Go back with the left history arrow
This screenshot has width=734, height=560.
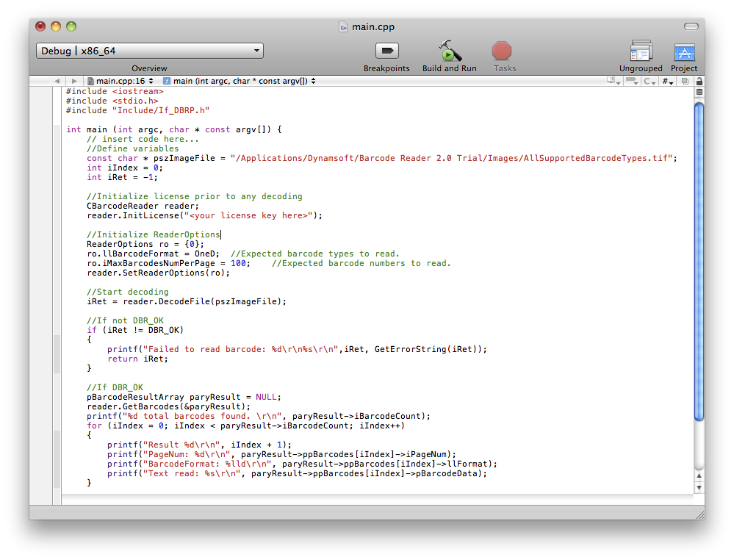pos(57,81)
